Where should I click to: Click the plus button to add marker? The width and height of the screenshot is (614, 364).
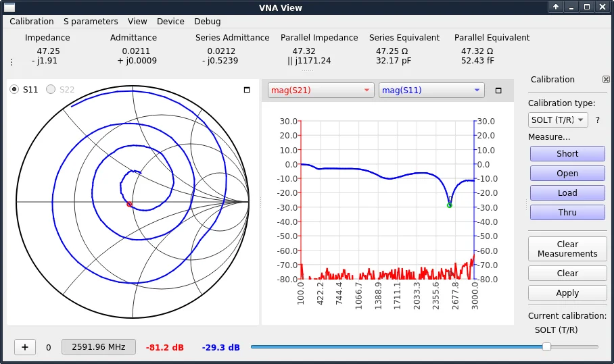pos(25,347)
